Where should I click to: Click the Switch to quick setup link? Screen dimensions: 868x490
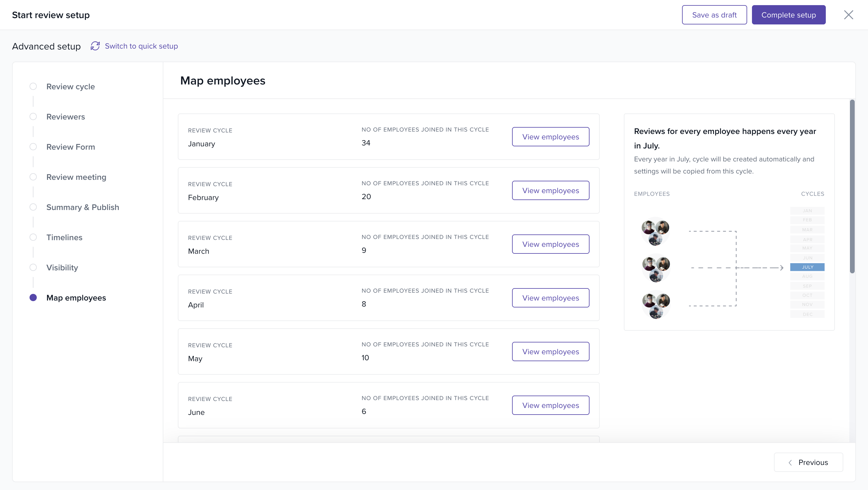pos(141,46)
